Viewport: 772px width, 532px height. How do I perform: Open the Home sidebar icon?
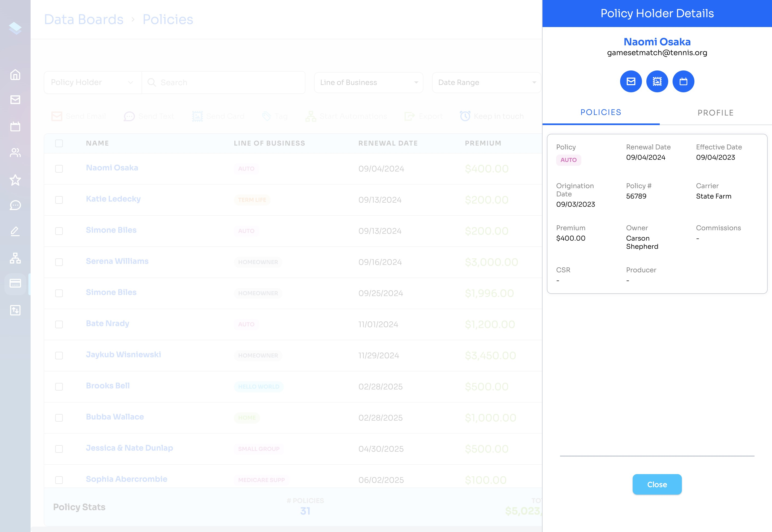[x=15, y=75]
